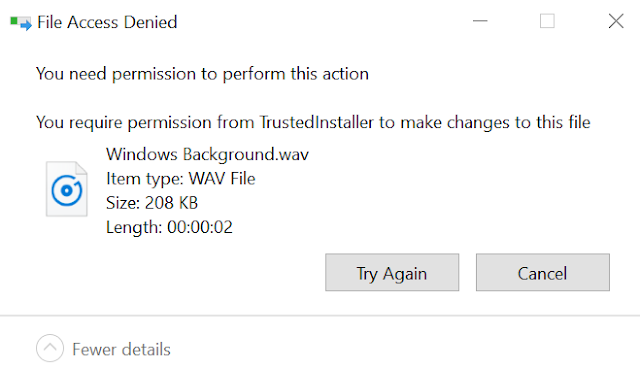
Task: Click the empty title bar area
Action: click(322, 21)
